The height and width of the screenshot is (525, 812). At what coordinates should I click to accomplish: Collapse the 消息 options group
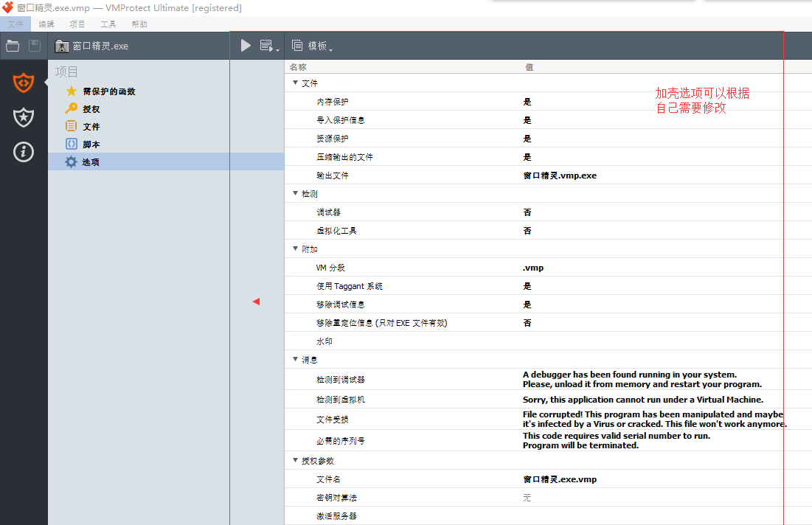click(295, 359)
